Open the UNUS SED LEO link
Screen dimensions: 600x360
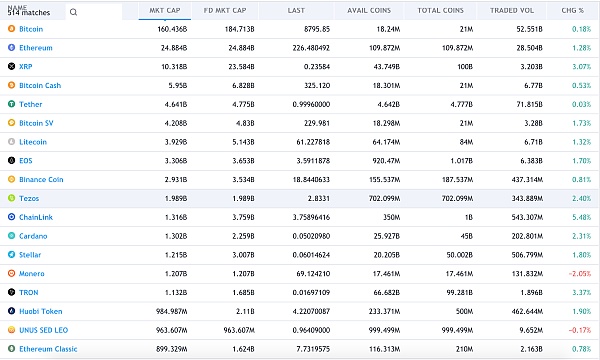pyautogui.click(x=44, y=330)
